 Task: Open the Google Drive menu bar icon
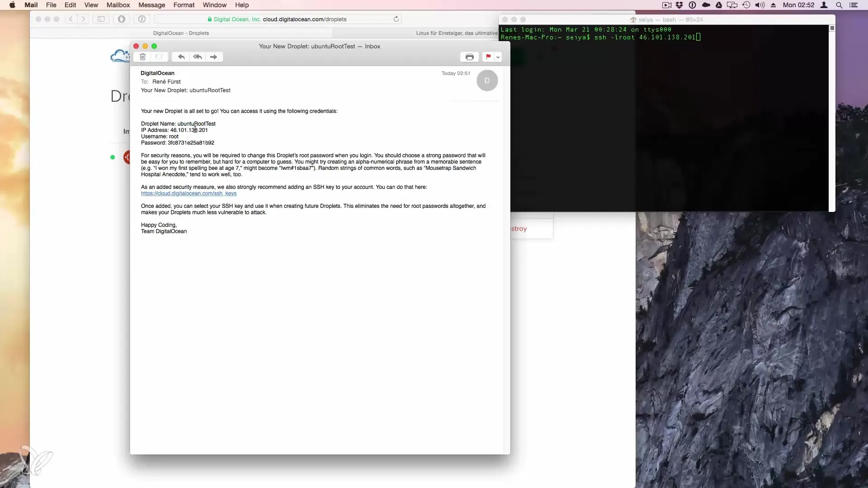[719, 5]
